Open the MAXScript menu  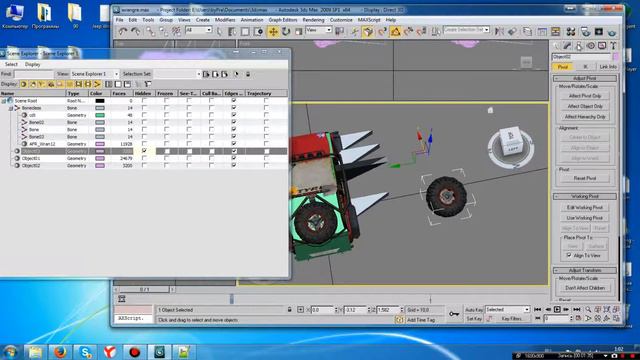369,20
